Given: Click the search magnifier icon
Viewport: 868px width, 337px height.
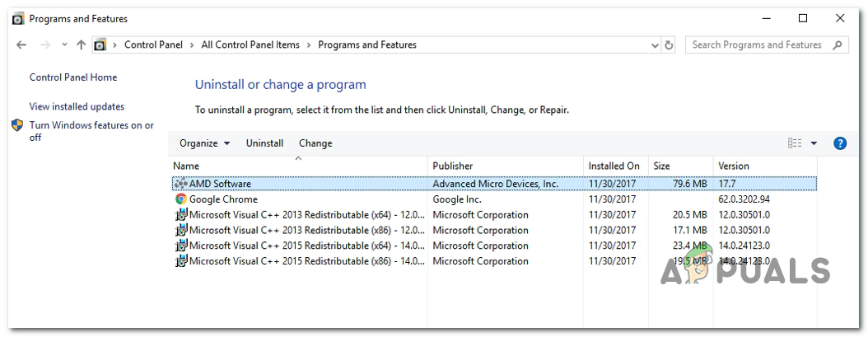Looking at the screenshot, I should 838,45.
